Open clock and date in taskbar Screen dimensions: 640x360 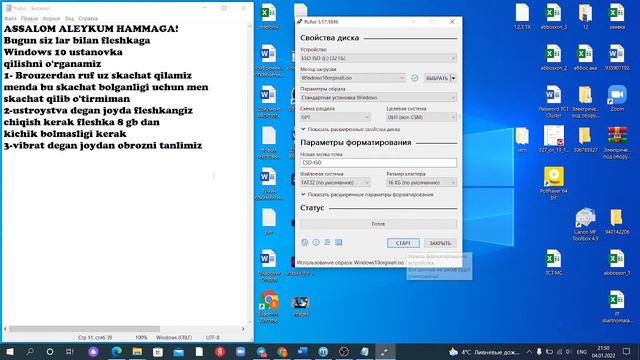click(x=603, y=352)
